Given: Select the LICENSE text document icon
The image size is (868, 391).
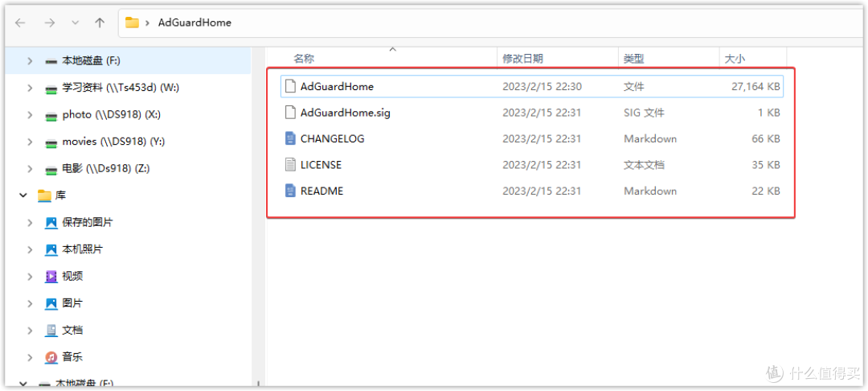Looking at the screenshot, I should (291, 164).
